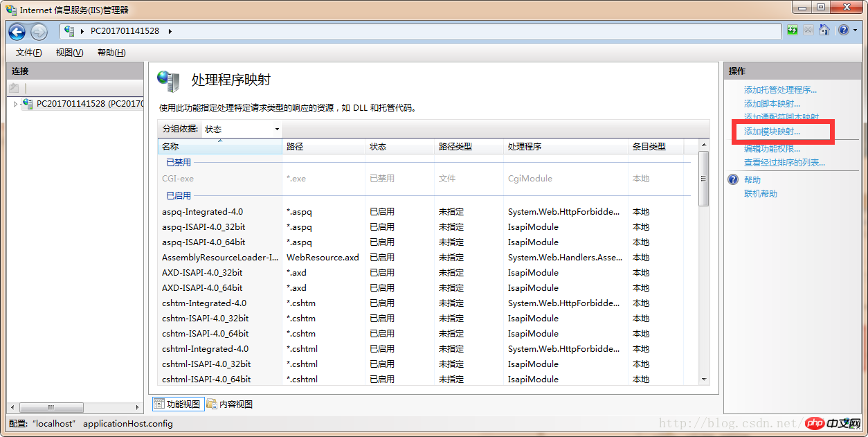The height and width of the screenshot is (437, 868).
Task: Open the 帮助(H) menu
Action: pos(111,53)
